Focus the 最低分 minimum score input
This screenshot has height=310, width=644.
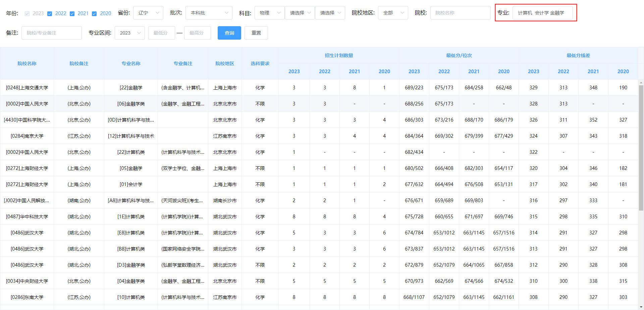click(161, 33)
